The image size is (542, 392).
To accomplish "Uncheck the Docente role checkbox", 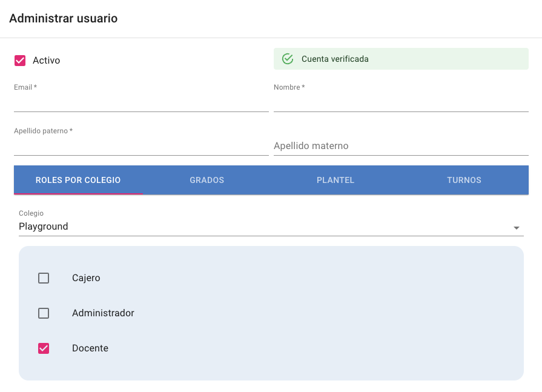I will click(44, 348).
